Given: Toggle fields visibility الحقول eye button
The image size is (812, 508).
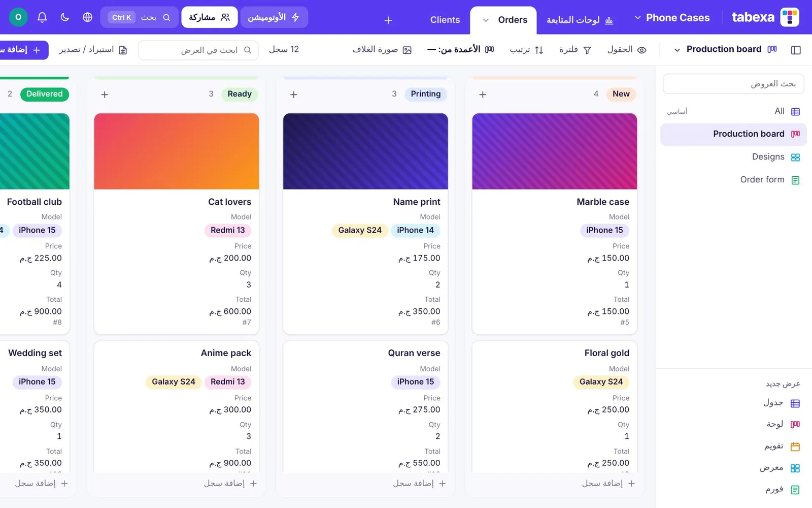Looking at the screenshot, I should (627, 50).
